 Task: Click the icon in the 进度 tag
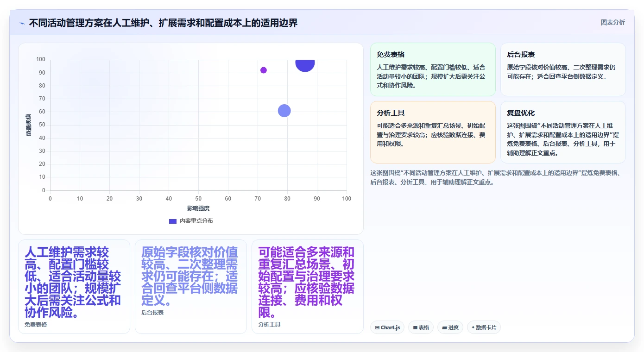click(x=445, y=328)
